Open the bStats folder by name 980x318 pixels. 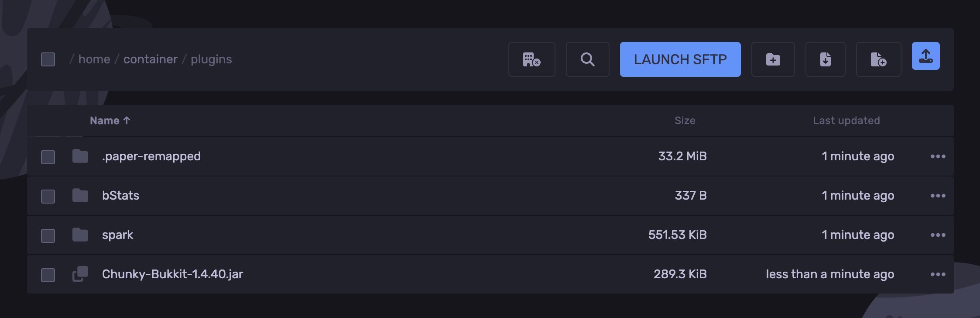click(x=120, y=196)
